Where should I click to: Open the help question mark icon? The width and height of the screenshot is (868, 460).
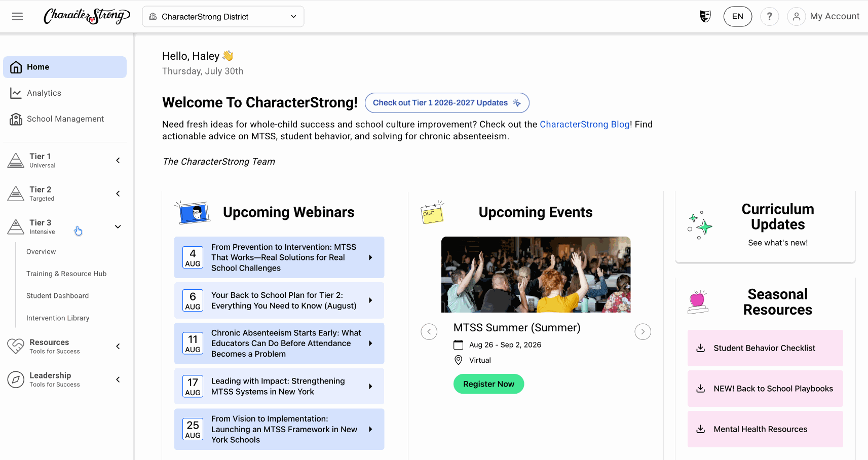(x=769, y=16)
